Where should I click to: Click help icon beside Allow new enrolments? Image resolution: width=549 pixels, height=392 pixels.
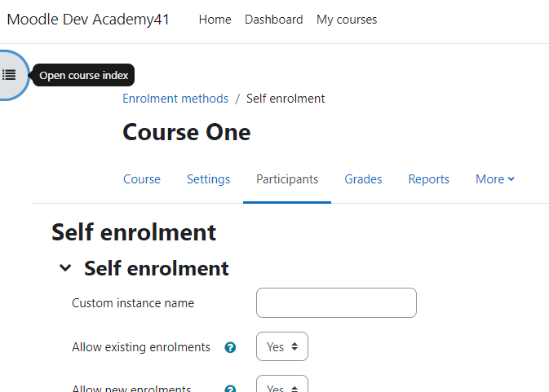tap(230, 389)
